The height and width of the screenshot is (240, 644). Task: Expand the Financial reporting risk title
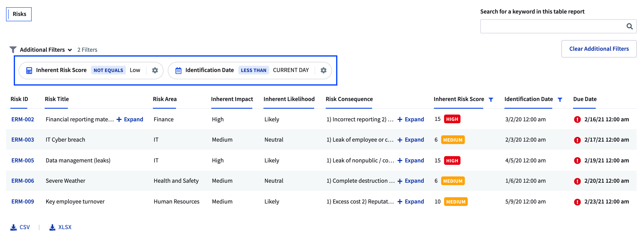[x=130, y=119]
